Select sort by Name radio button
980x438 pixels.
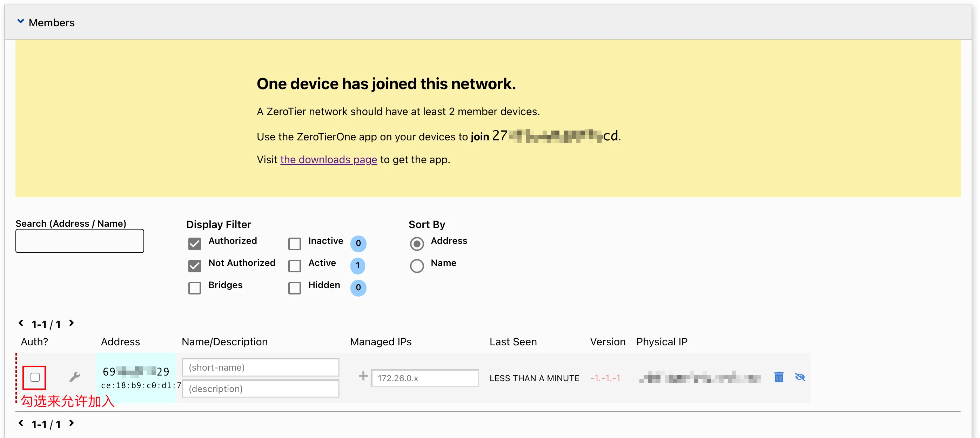(417, 266)
